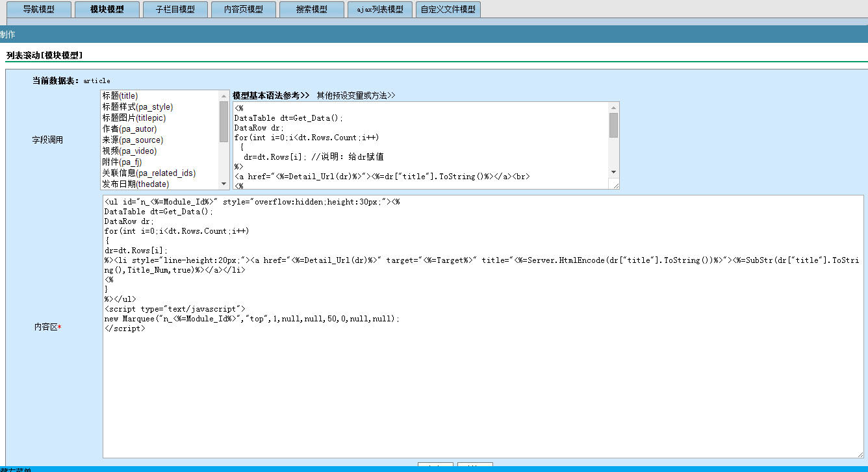868x472 pixels.
Task: Click the resize grip of the syntax reference box
Action: tap(615, 185)
